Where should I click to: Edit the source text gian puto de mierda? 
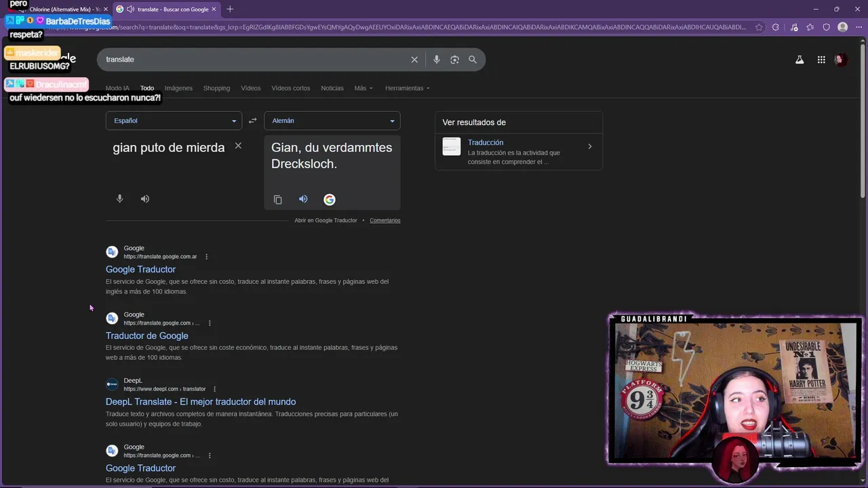point(169,148)
